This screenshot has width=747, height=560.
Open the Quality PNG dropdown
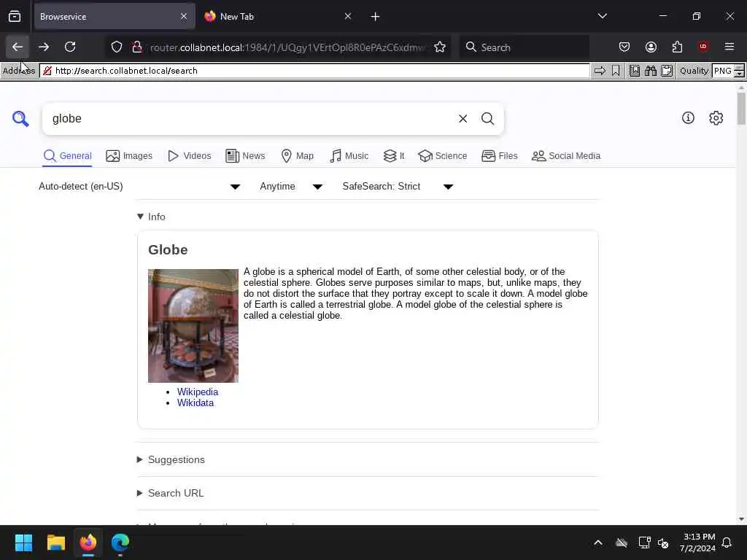tap(728, 71)
